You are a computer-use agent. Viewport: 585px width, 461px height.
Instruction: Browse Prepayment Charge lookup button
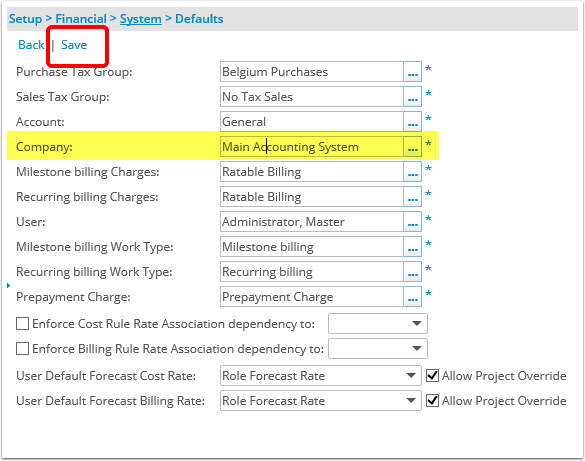coord(413,297)
